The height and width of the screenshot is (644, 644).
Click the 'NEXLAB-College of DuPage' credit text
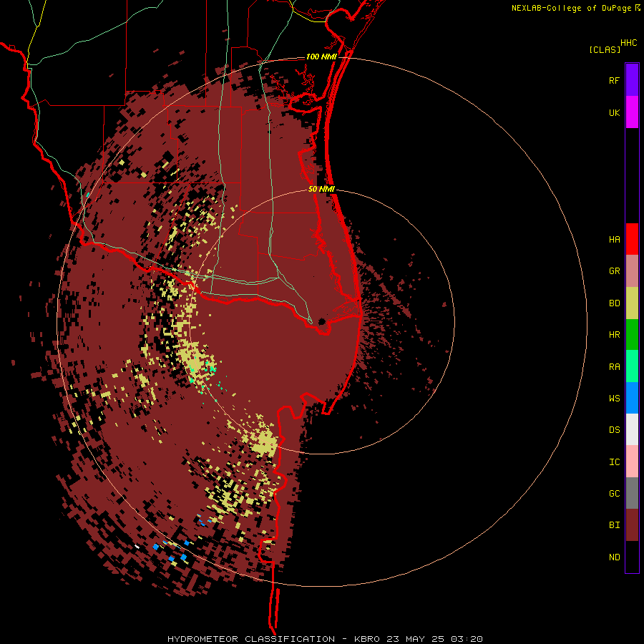click(571, 8)
